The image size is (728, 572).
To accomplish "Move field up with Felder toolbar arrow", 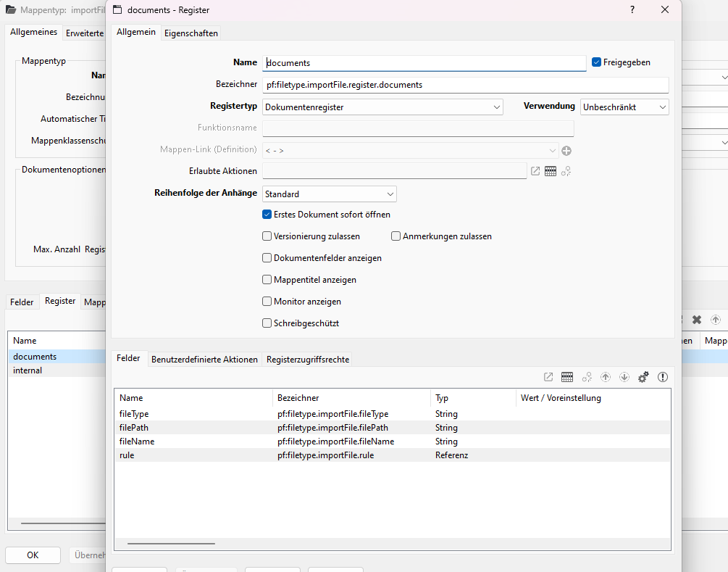I will tap(606, 377).
